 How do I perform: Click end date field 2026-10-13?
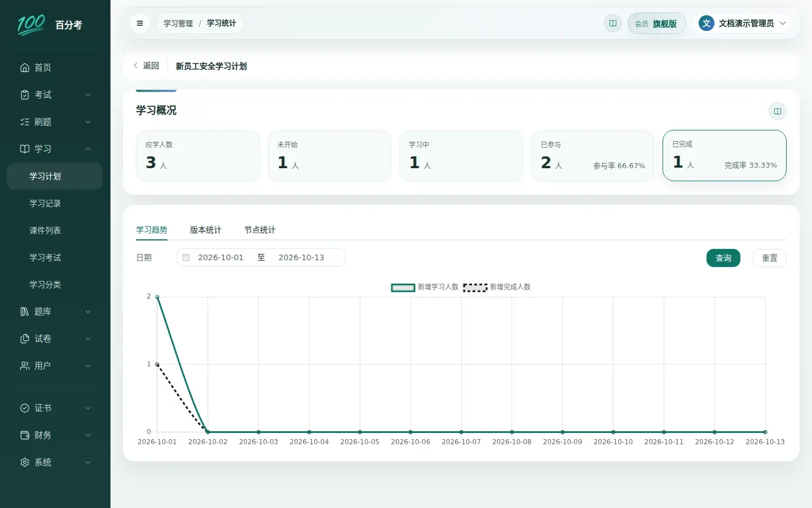(301, 257)
